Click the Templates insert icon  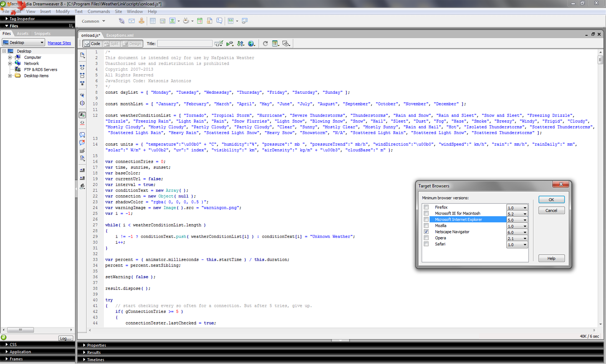click(231, 21)
